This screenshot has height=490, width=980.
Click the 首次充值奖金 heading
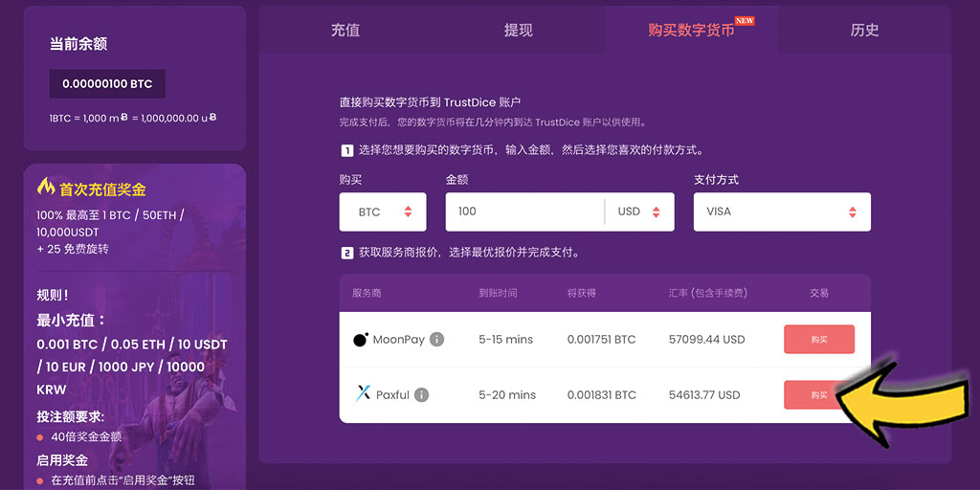pos(102,189)
